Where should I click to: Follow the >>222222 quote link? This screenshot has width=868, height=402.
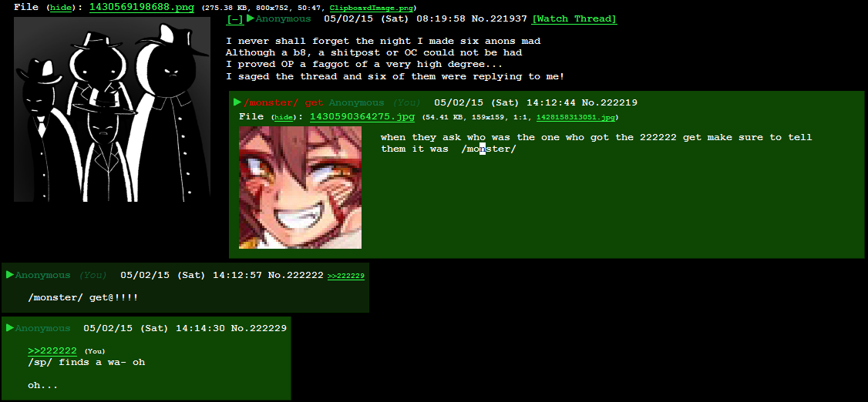(52, 350)
